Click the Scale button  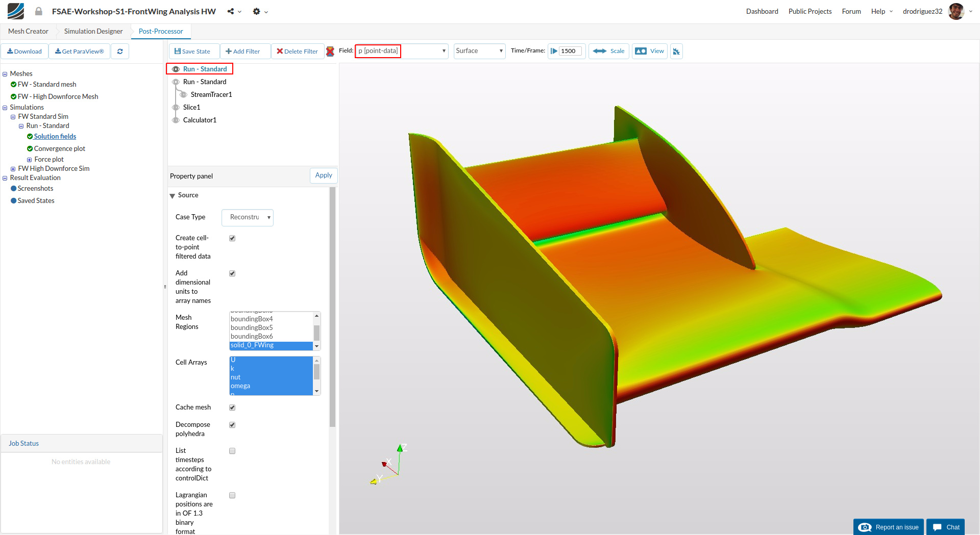pyautogui.click(x=609, y=52)
